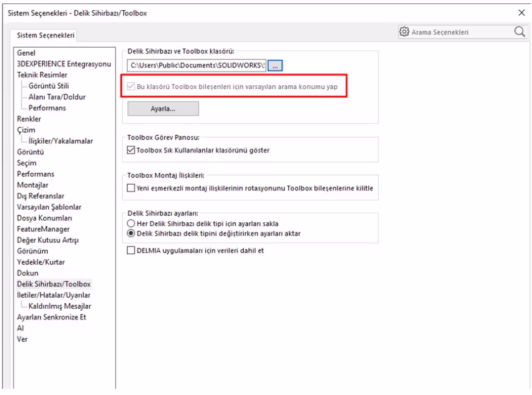Select ayarları aktar radio option

tap(131, 234)
